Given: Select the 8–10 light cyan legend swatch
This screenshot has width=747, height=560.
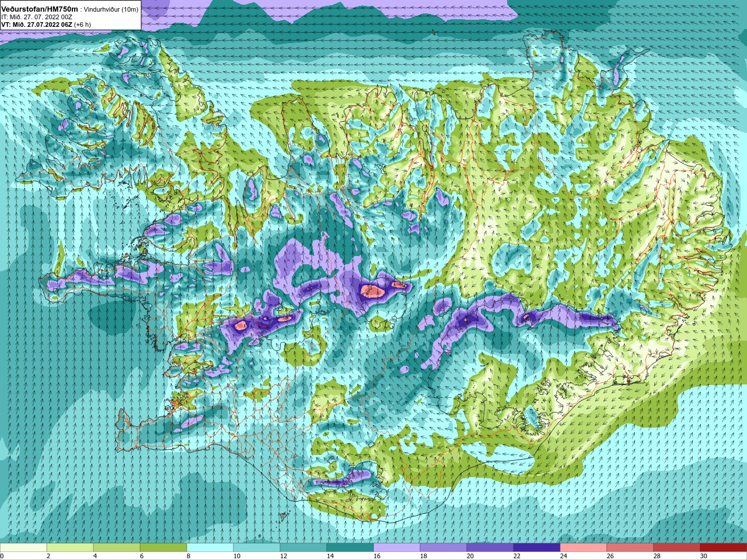Looking at the screenshot, I should tap(210, 548).
